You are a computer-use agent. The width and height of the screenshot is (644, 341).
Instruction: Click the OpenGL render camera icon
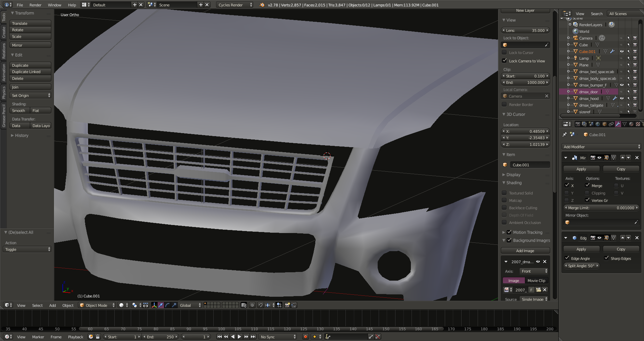(287, 305)
